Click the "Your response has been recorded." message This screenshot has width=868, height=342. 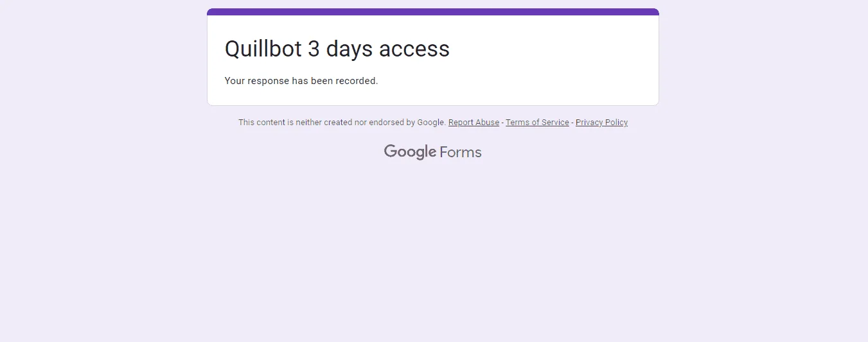pos(301,81)
